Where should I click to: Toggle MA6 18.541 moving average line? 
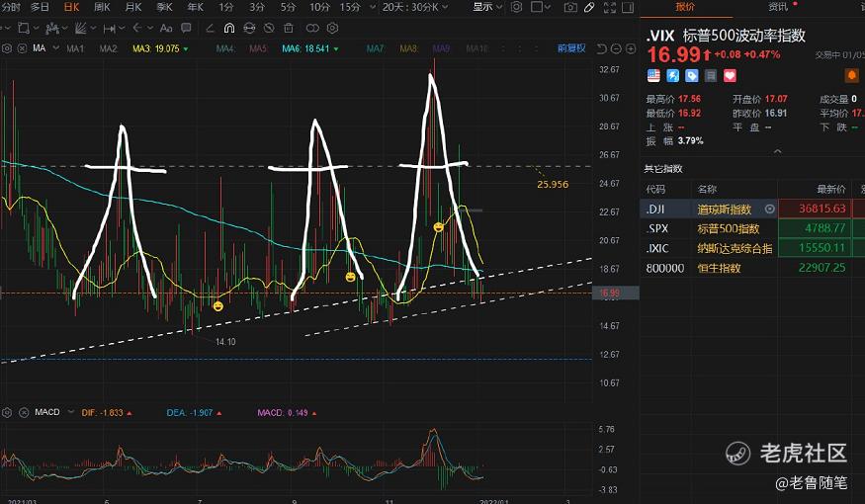pyautogui.click(x=310, y=48)
